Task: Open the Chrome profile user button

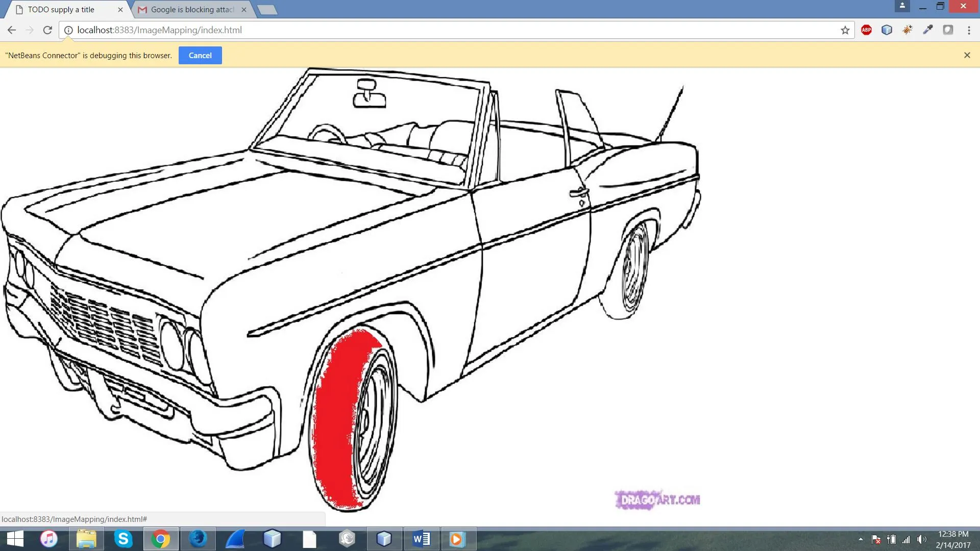Action: (902, 6)
